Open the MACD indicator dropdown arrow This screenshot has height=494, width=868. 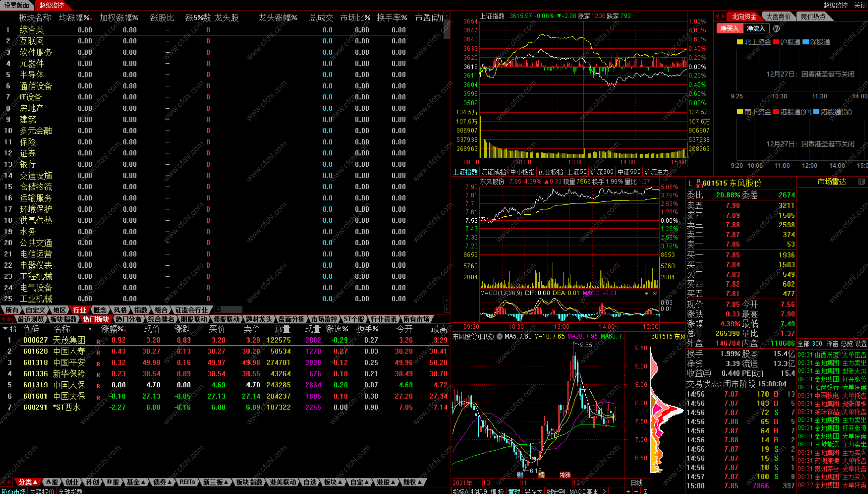pos(646,293)
